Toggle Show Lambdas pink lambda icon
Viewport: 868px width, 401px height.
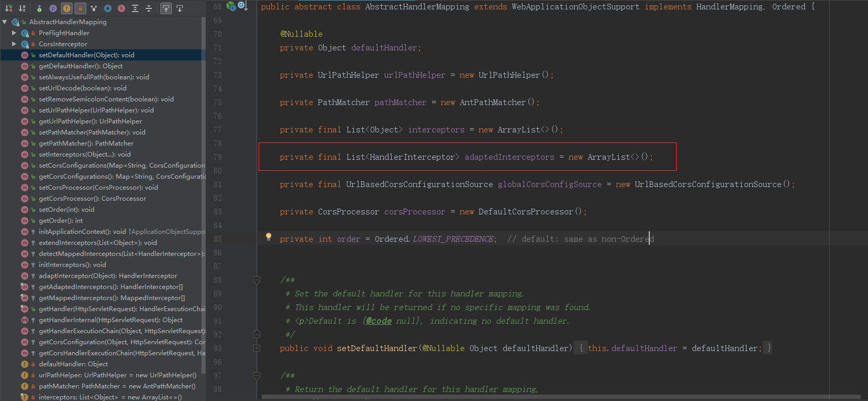[121, 8]
